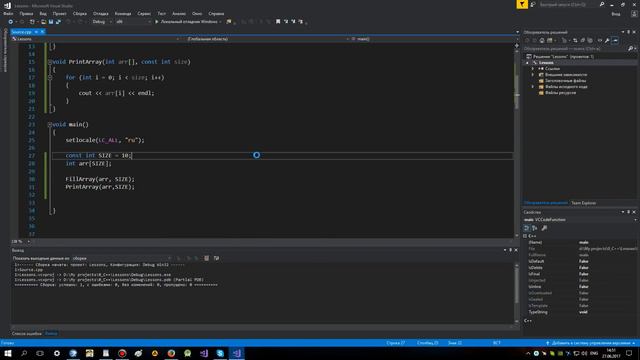Select the Заголовочные файлы folder
The height and width of the screenshot is (360, 640).
562,81
